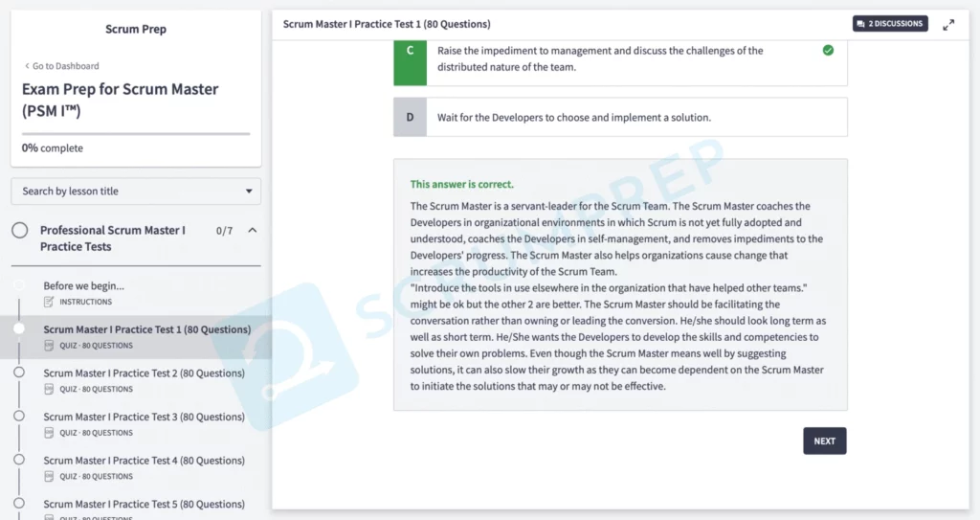Screen dimensions: 980x520
Task: Open Scrum Master I Practice Test 3 lesson
Action: tap(144, 417)
